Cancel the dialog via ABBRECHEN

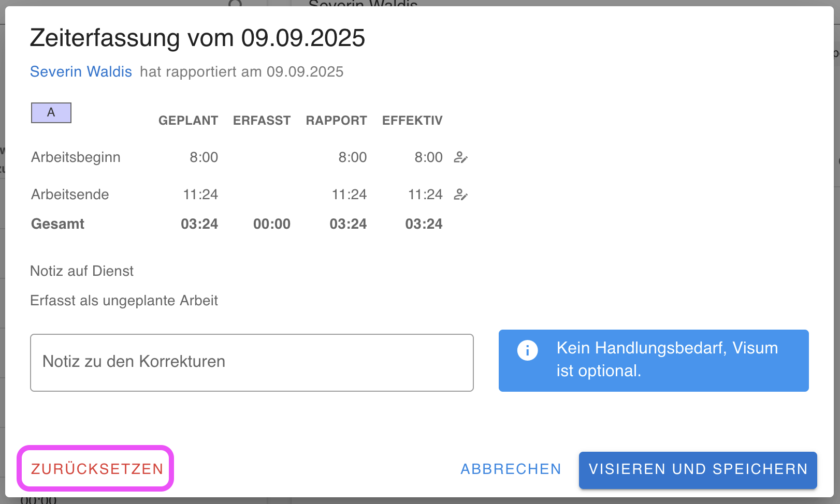(x=511, y=469)
